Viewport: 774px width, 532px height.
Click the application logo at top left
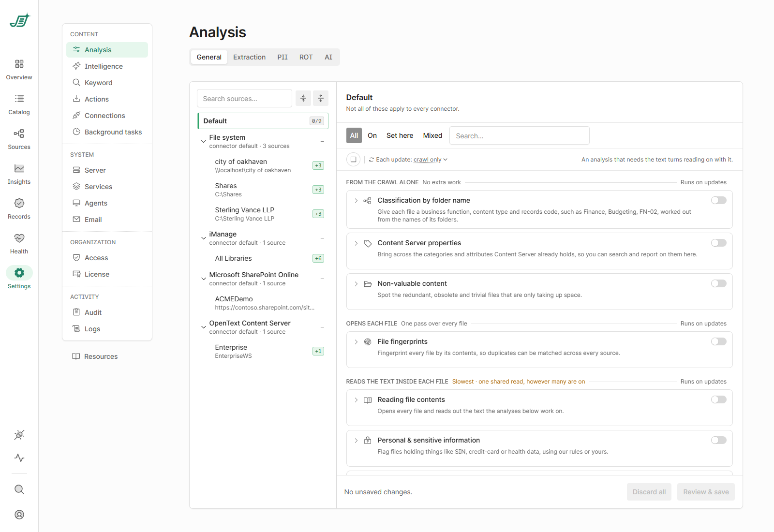tap(20, 20)
